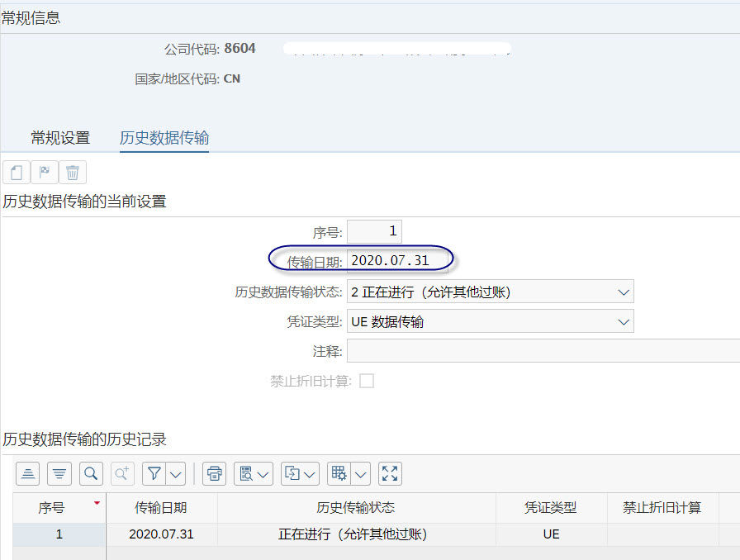Open the find search icon
The height and width of the screenshot is (560, 740).
[x=91, y=473]
